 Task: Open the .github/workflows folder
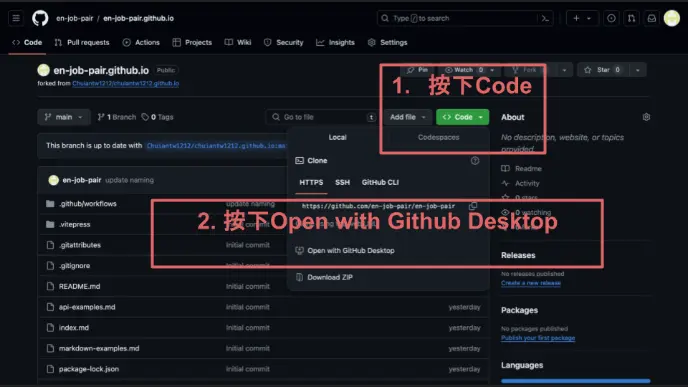pos(88,204)
